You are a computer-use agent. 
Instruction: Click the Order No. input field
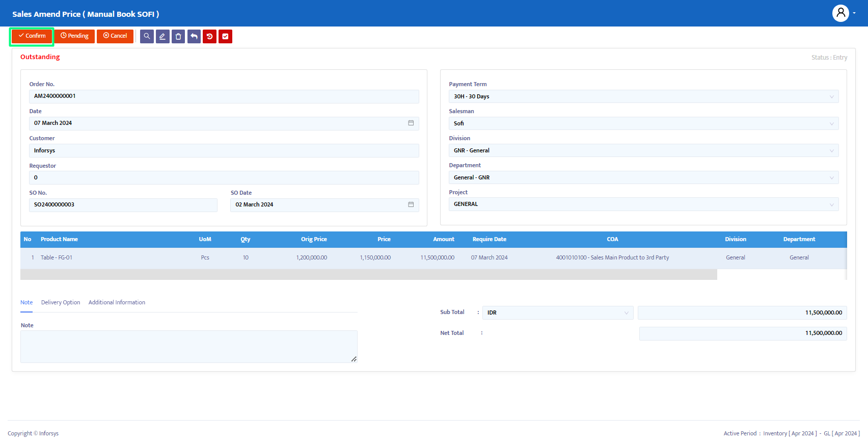[x=224, y=96]
